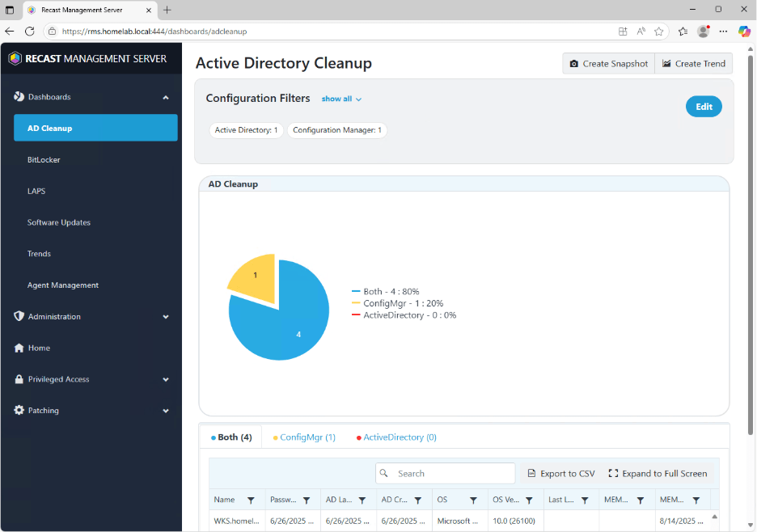
Task: Expand the show all filters dropdown
Action: (340, 99)
